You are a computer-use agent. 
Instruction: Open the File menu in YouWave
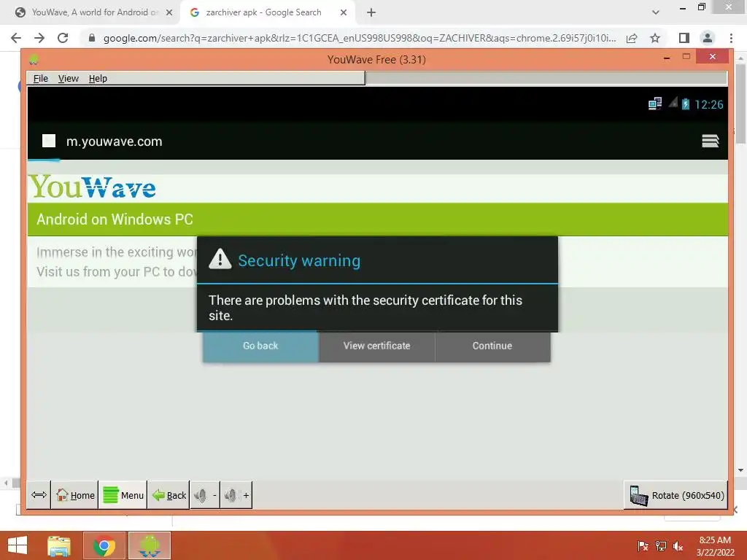click(41, 79)
